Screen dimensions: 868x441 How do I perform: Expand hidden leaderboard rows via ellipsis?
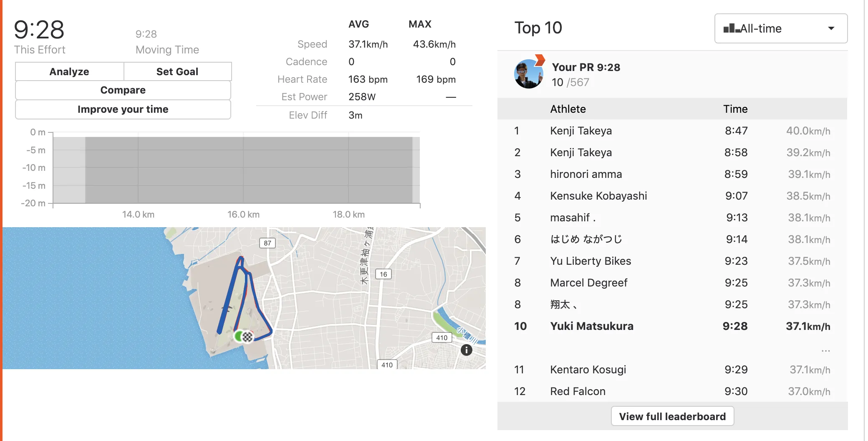click(x=825, y=351)
